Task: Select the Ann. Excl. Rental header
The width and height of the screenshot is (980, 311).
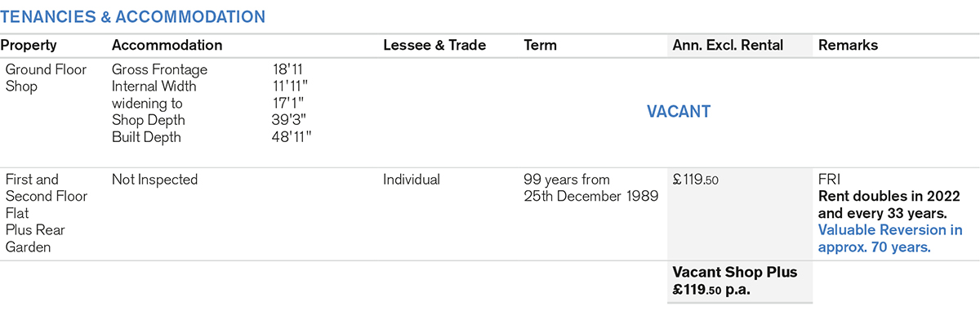Action: click(728, 46)
